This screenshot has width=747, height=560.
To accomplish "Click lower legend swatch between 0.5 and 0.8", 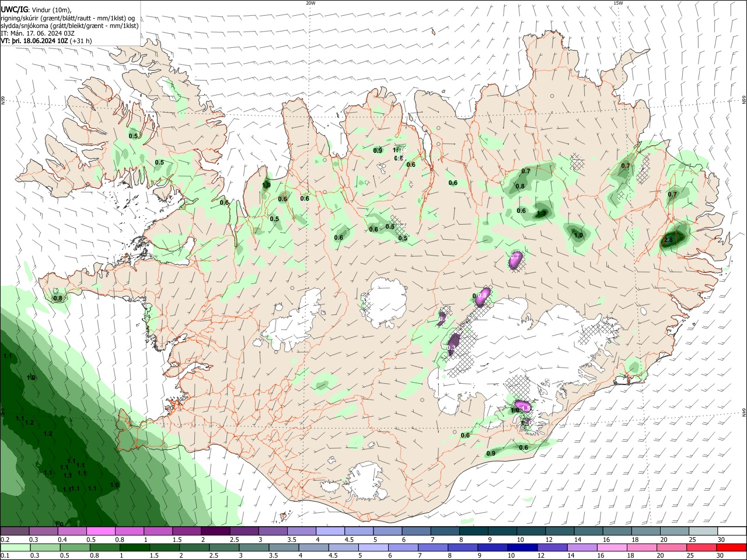I will (x=75, y=548).
